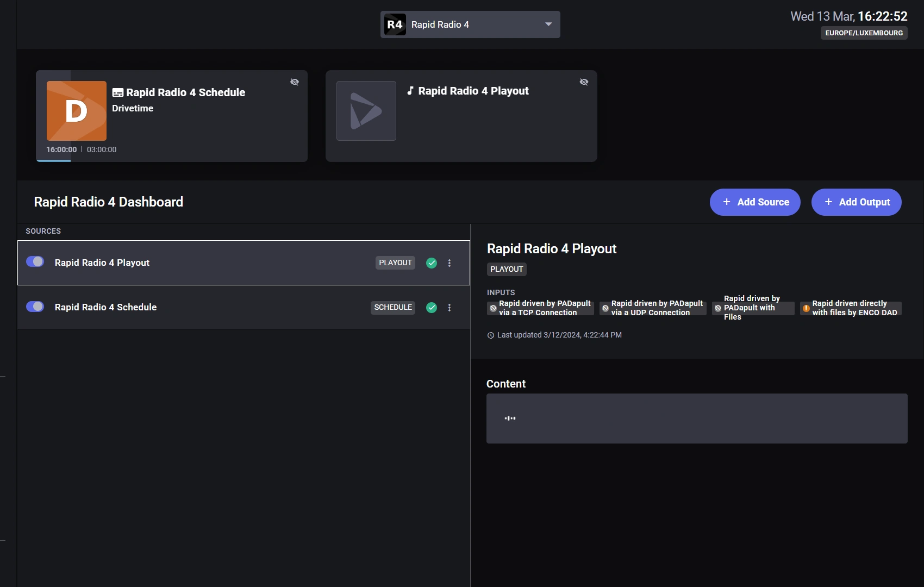This screenshot has height=587, width=924.
Task: Click the INPUTS section label
Action: pyautogui.click(x=501, y=292)
